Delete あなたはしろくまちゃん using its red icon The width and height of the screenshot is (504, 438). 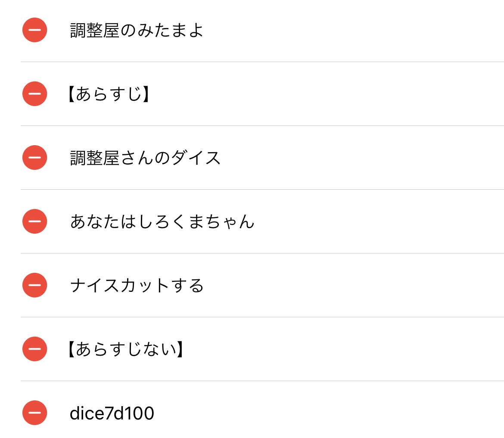35,221
